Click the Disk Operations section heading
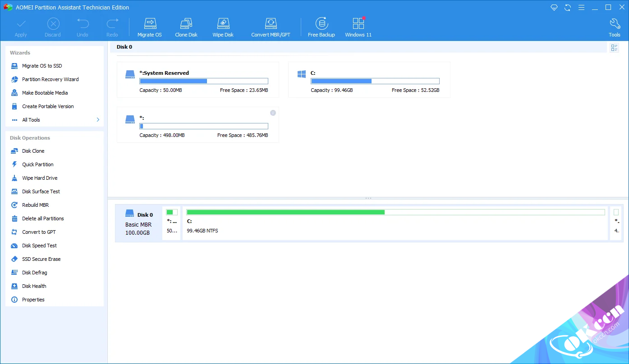629x364 pixels. coord(30,138)
